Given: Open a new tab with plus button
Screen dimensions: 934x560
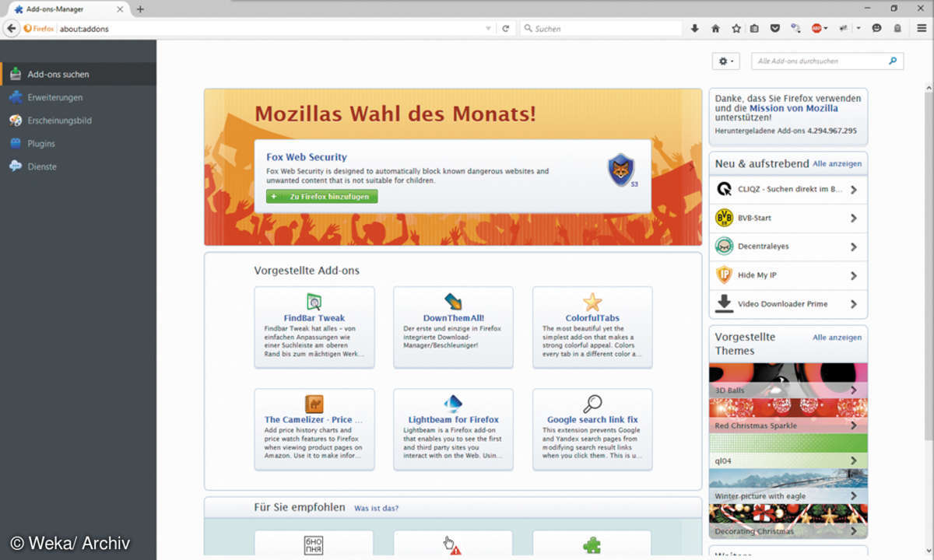Looking at the screenshot, I should click(140, 9).
